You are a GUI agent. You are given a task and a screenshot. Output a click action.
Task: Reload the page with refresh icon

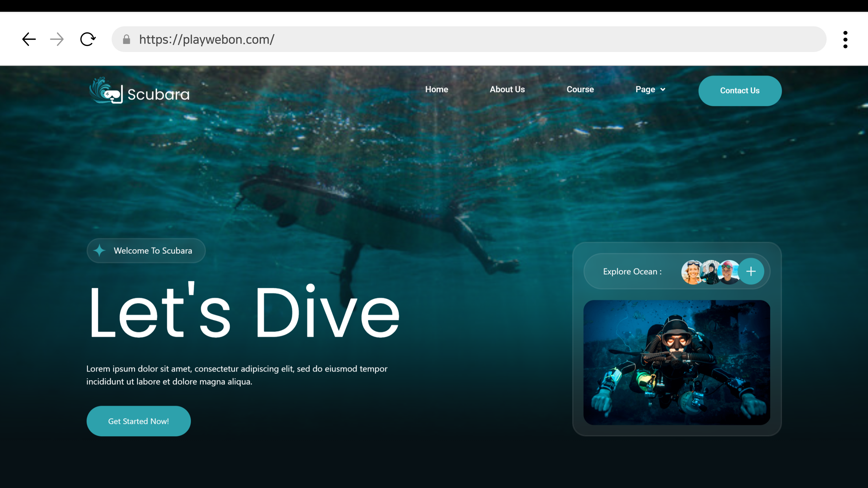(88, 39)
